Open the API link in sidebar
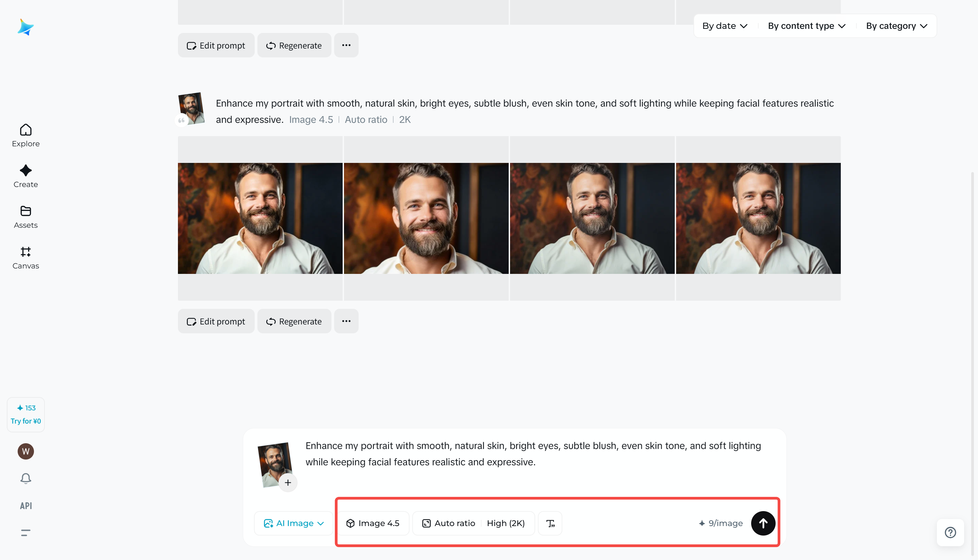 coord(25,505)
